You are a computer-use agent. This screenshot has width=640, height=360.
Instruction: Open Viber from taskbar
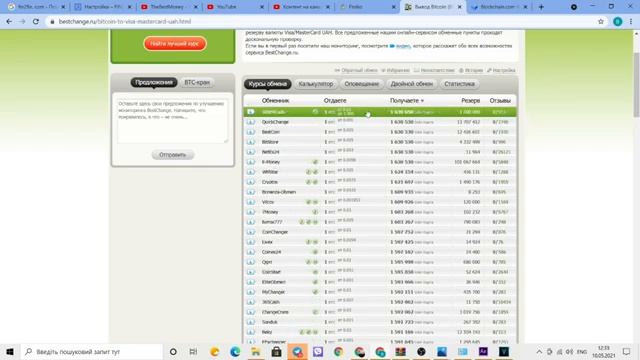pyautogui.click(x=318, y=351)
